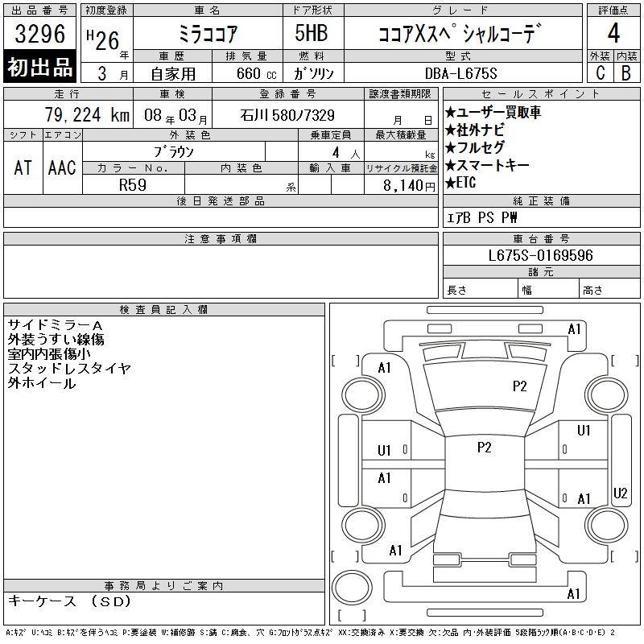Click the door type 5HB
Viewport: 644px width, 644px height.
coord(312,33)
